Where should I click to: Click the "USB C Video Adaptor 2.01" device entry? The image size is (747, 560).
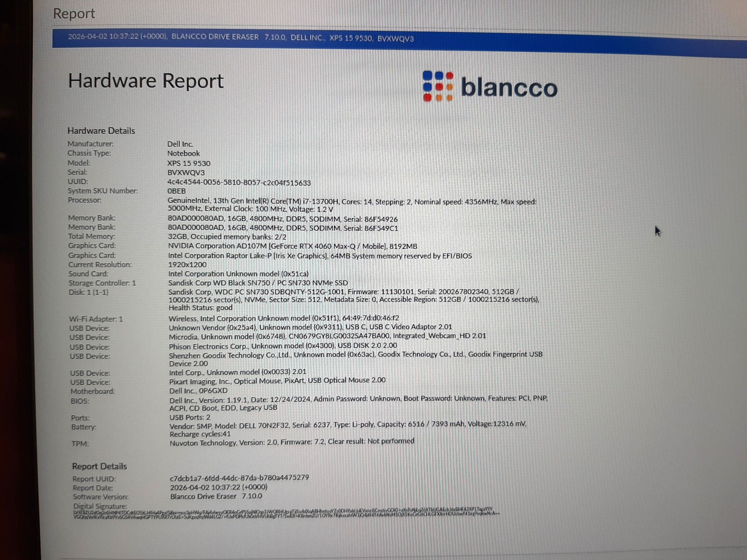click(310, 327)
